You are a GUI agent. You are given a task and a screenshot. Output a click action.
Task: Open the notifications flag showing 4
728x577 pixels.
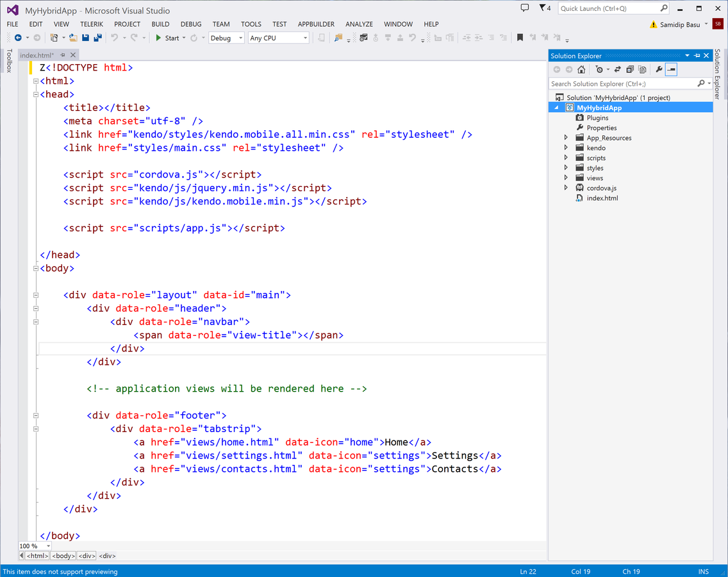pyautogui.click(x=545, y=8)
